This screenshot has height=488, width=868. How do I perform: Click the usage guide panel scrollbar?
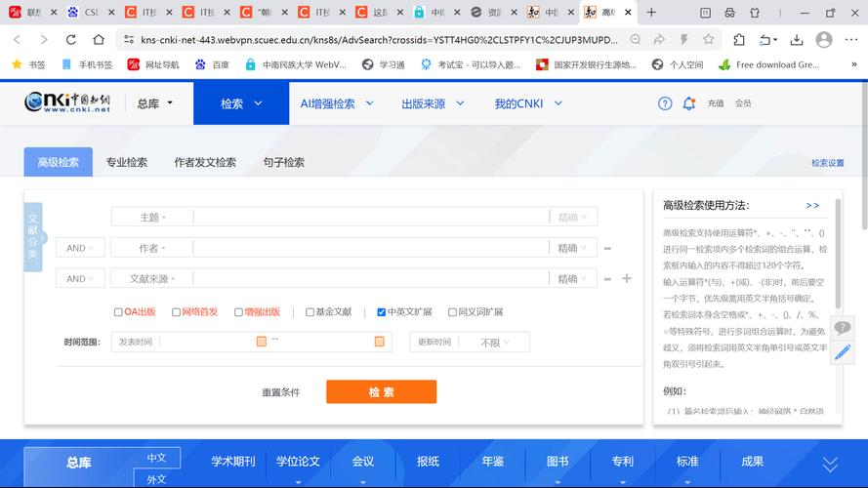(838, 254)
